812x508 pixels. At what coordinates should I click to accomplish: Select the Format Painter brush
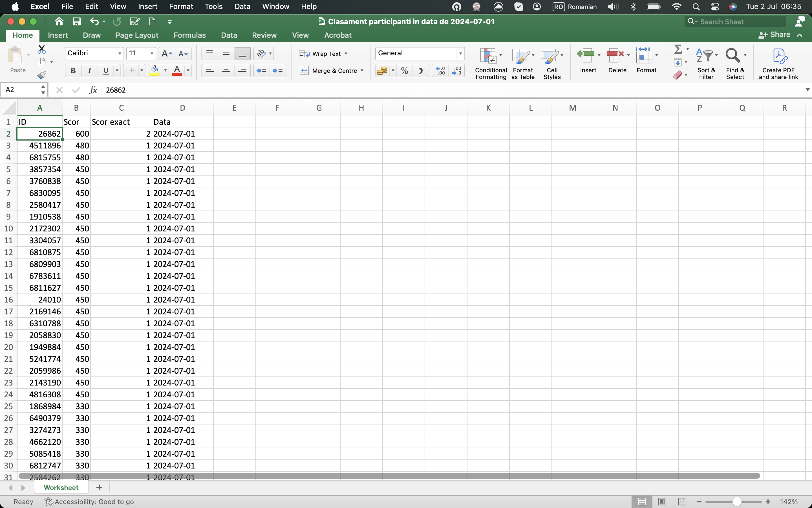click(x=42, y=75)
